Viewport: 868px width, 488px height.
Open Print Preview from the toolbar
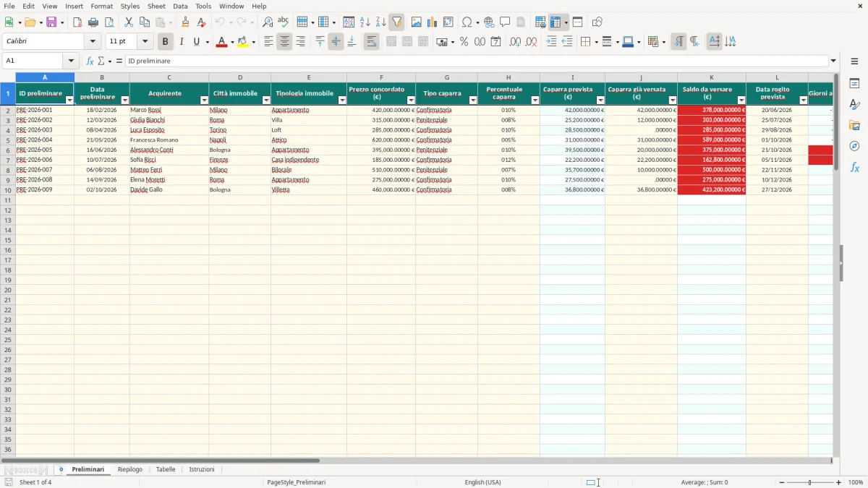pyautogui.click(x=109, y=22)
